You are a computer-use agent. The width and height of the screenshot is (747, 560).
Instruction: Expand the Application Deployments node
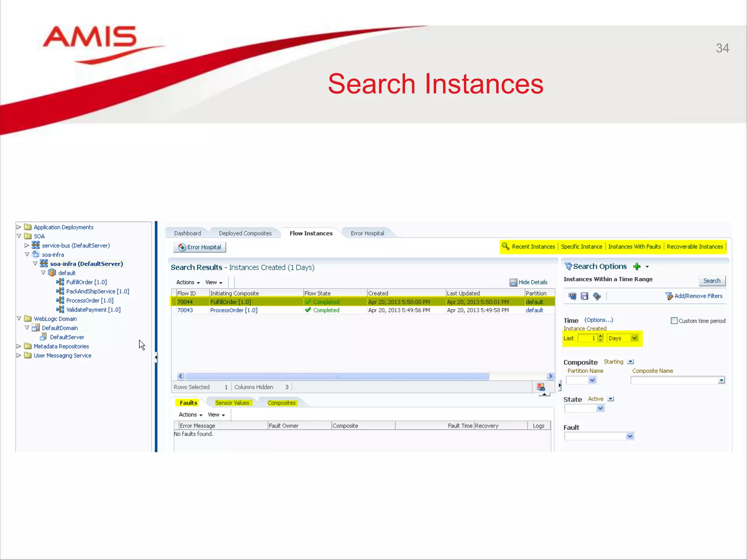[19, 227]
